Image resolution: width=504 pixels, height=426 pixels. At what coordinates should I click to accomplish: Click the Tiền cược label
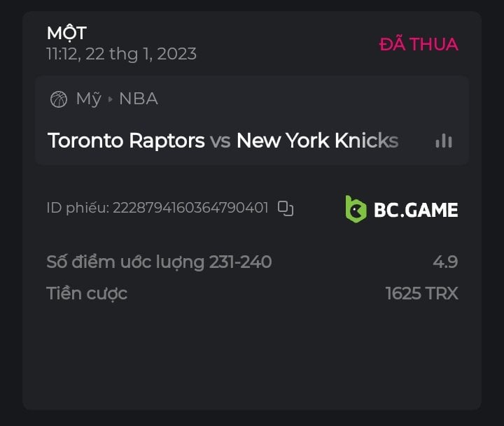[87, 293]
